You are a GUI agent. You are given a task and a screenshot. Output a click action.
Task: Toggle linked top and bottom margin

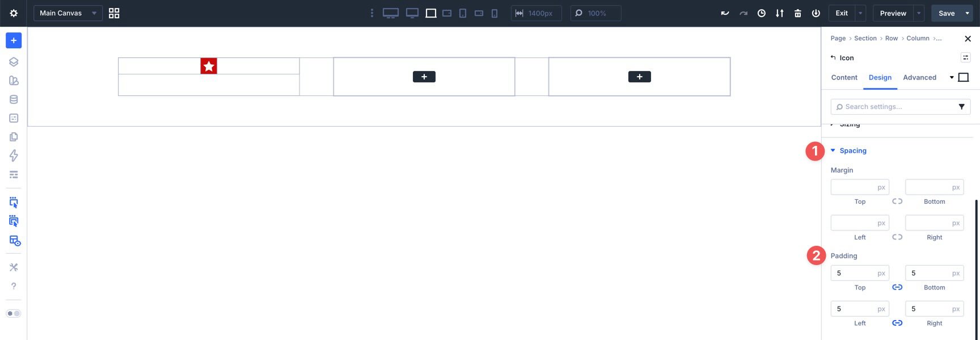pyautogui.click(x=897, y=202)
